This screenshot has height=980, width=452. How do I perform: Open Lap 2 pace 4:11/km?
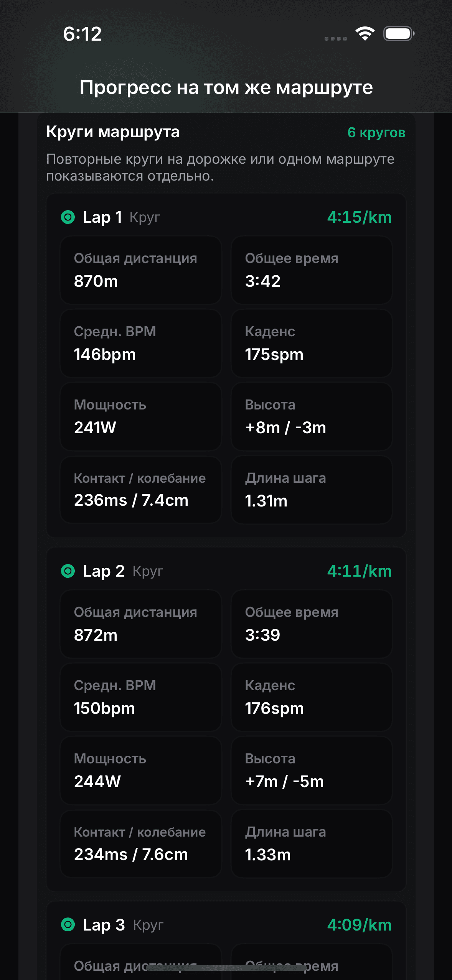pyautogui.click(x=360, y=571)
